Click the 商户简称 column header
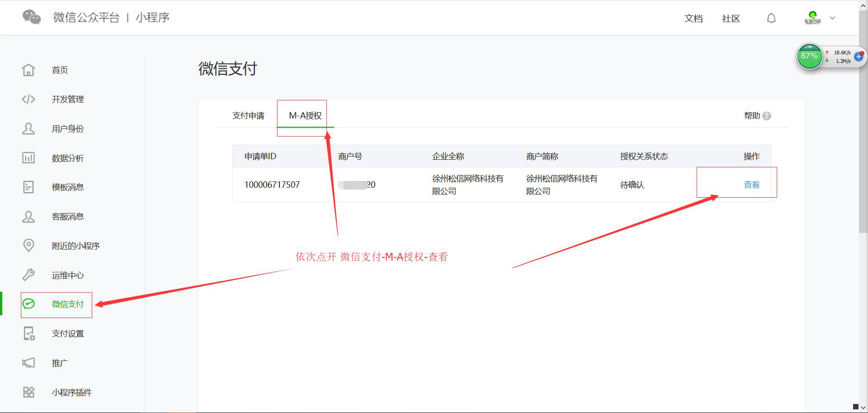 (542, 156)
